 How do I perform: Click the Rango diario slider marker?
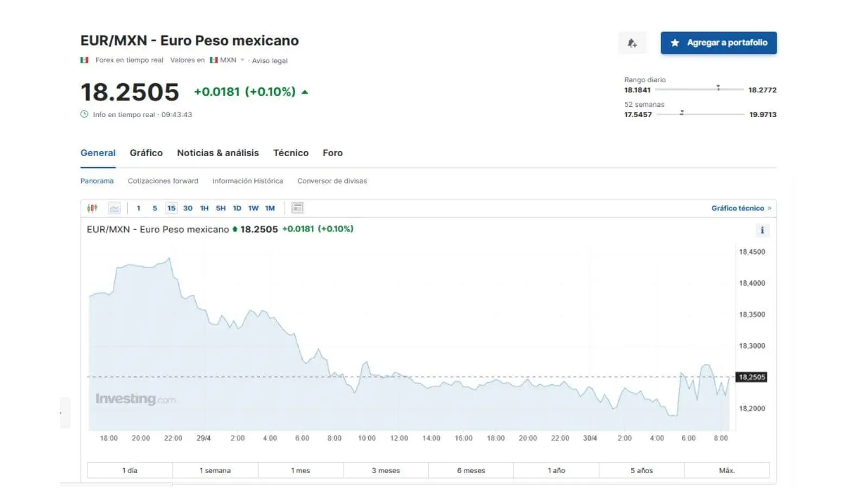point(718,88)
